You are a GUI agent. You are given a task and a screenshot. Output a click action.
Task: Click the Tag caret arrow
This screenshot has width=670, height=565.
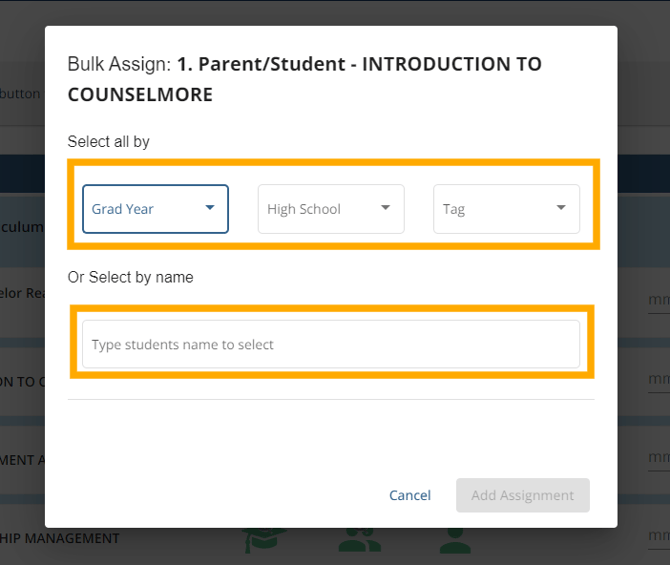pos(561,208)
